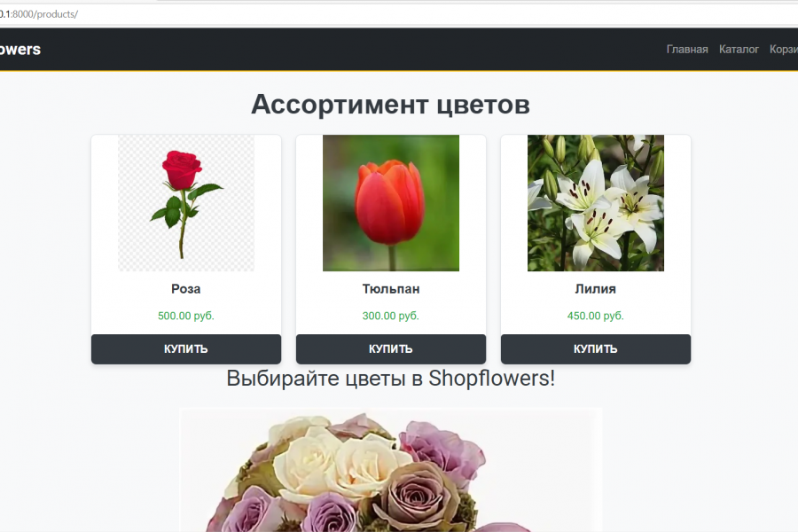Click the 450.00 руб. price label
The height and width of the screenshot is (532, 798).
[596, 316]
